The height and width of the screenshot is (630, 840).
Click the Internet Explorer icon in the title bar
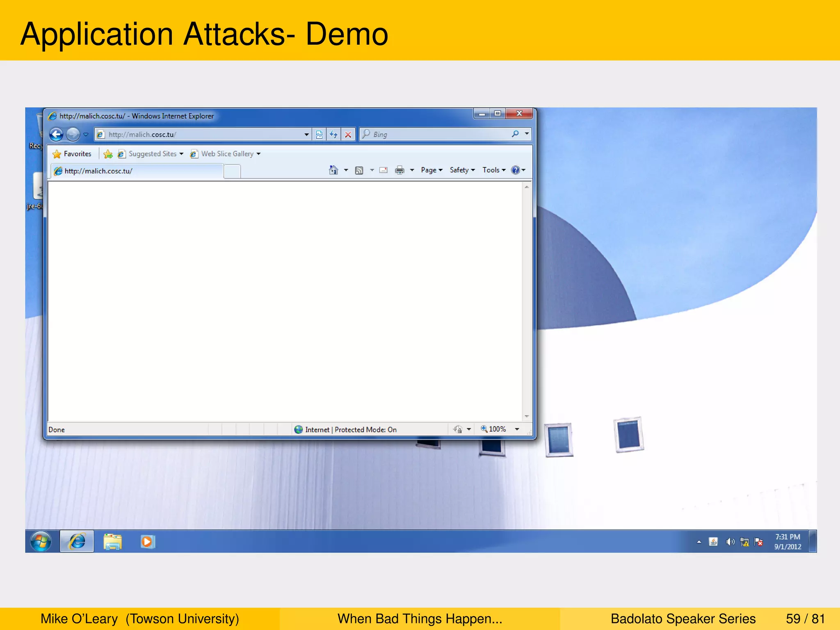point(52,116)
